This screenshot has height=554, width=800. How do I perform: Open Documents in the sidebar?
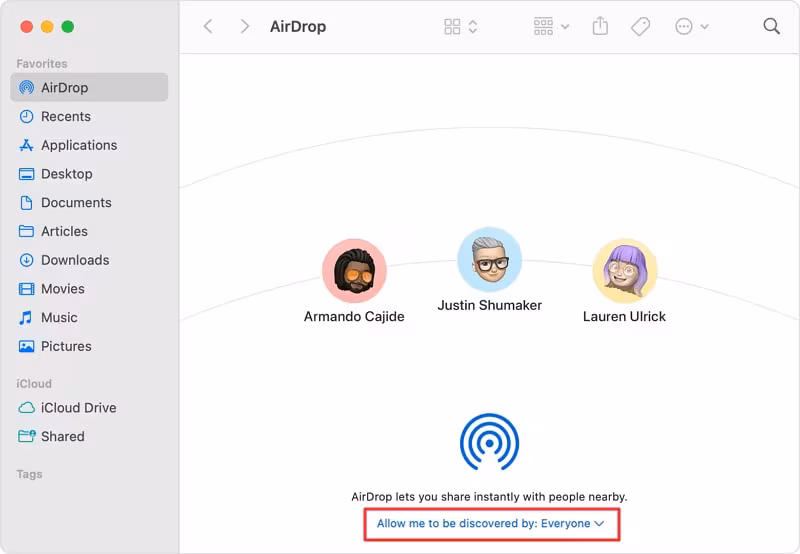coord(89,203)
